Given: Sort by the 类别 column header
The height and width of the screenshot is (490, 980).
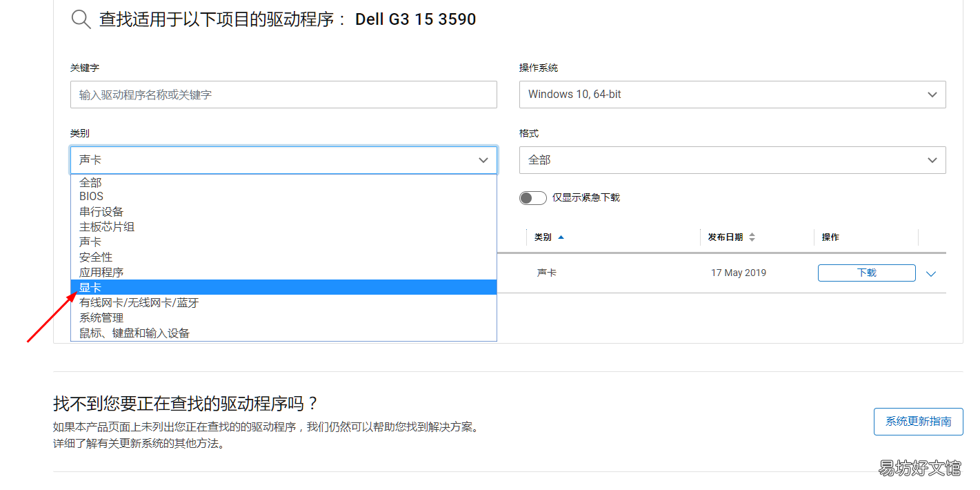Looking at the screenshot, I should [549, 237].
